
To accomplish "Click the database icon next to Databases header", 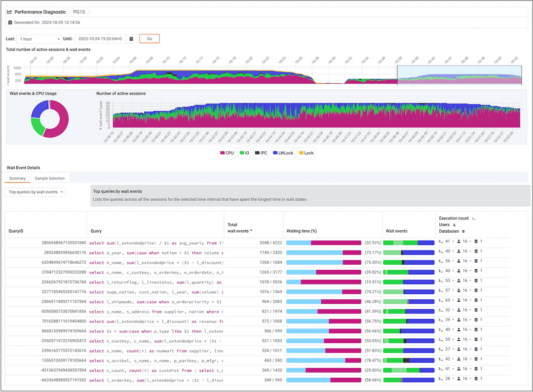I will coord(463,231).
